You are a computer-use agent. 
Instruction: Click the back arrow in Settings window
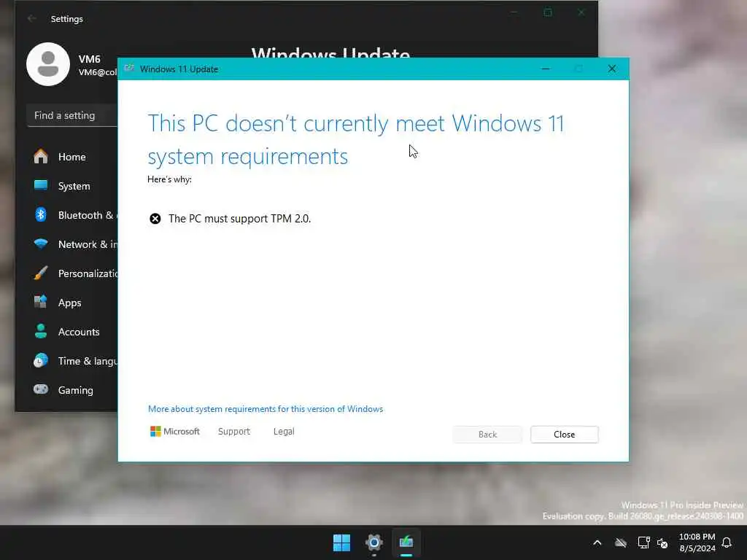point(31,18)
